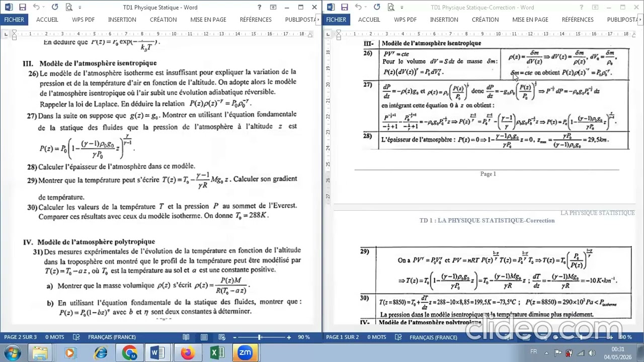
Task: Switch to ACCUEIL tab in the left window
Action: [47, 20]
